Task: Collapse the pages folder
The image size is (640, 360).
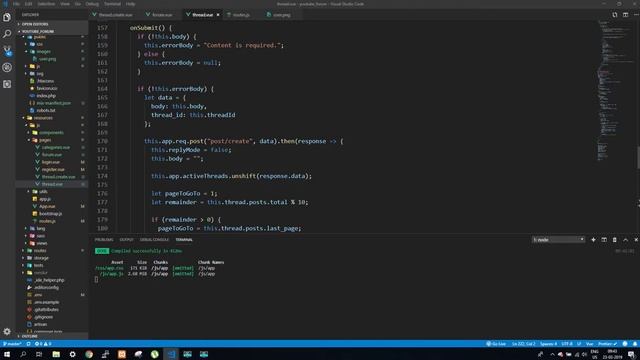Action: pos(45,140)
